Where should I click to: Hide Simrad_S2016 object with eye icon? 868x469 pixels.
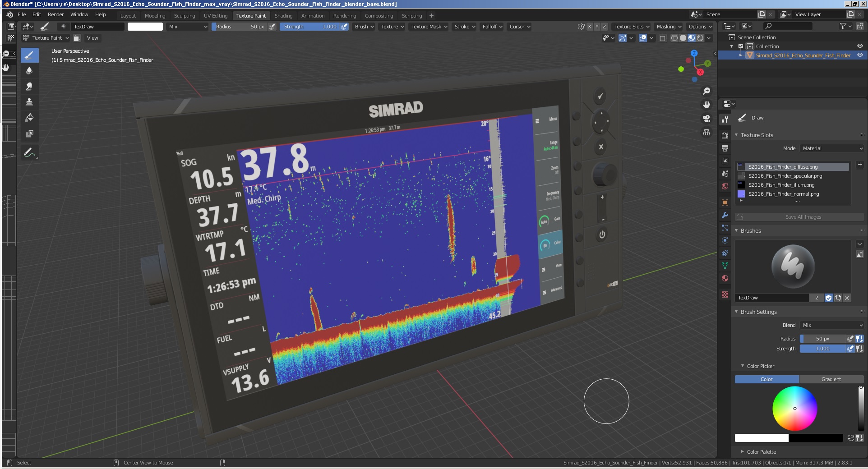[x=860, y=55]
